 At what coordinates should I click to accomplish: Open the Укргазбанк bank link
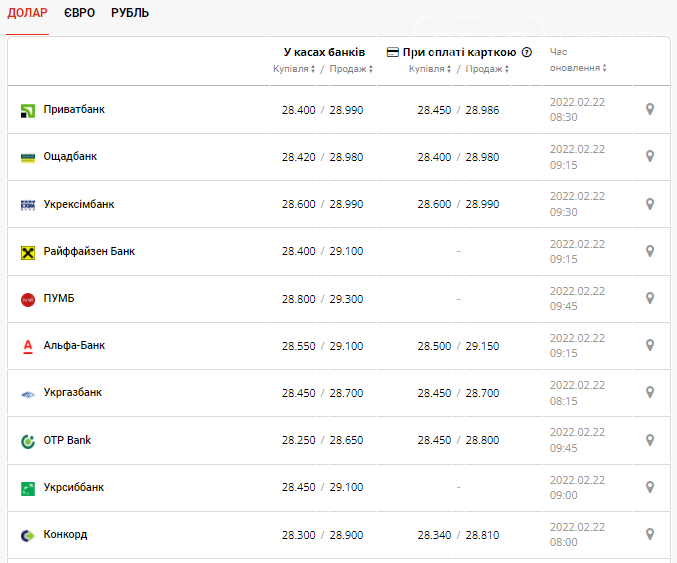coord(73,392)
